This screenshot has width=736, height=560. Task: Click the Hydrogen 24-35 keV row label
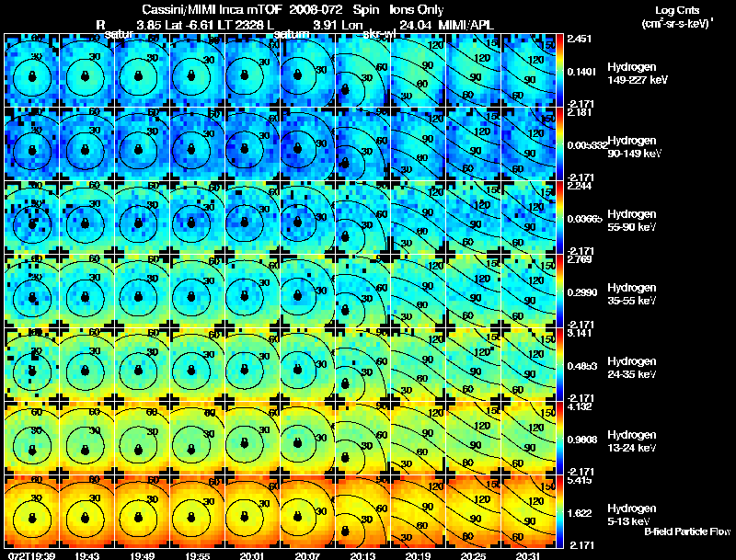[632, 368]
